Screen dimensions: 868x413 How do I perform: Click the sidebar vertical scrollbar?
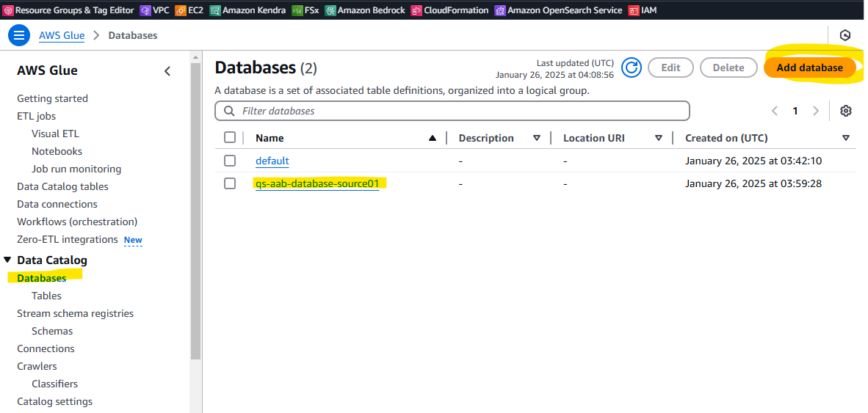pyautogui.click(x=195, y=210)
